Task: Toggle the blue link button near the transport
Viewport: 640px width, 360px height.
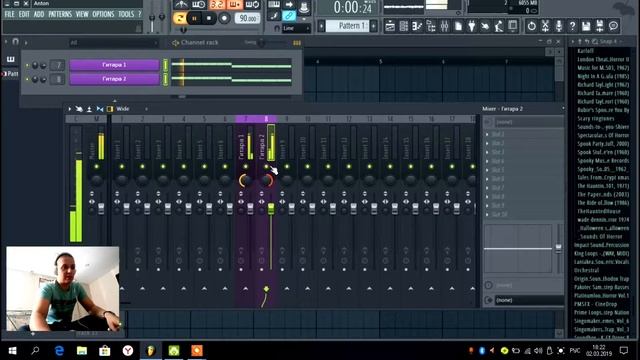Action: click(289, 16)
